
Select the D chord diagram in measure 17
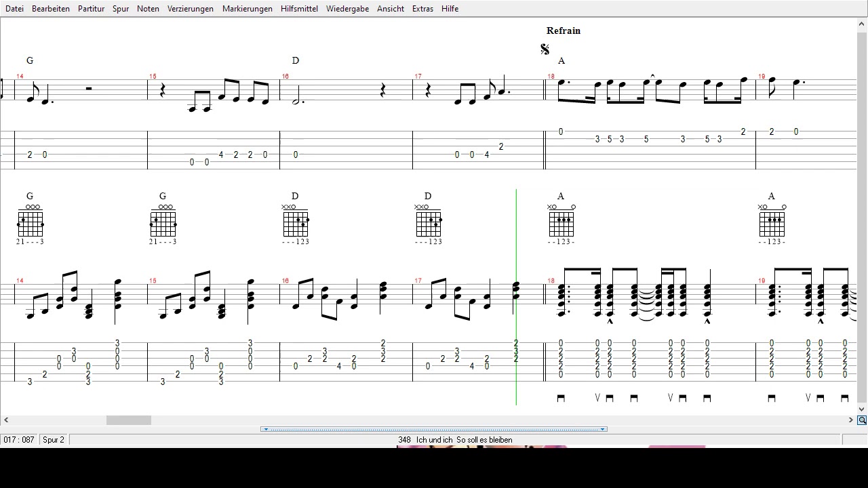(429, 220)
